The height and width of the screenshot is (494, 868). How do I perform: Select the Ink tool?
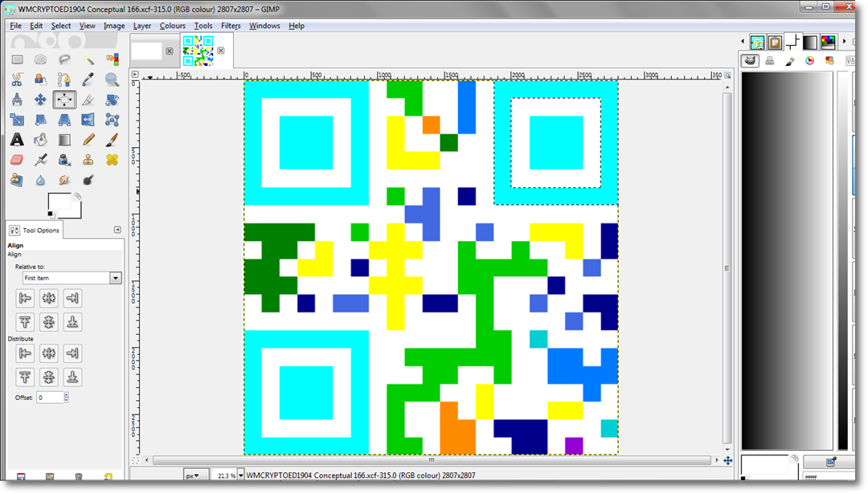[64, 160]
